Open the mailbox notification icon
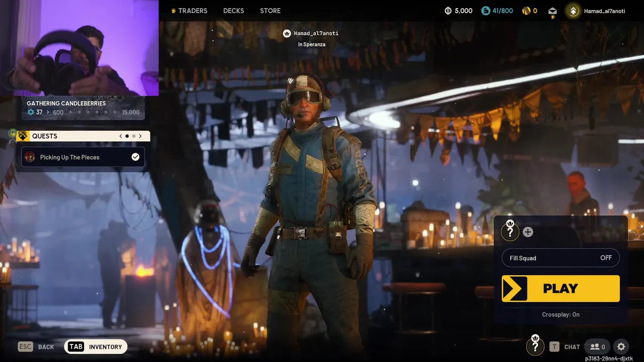This screenshot has height=362, width=644. pyautogui.click(x=552, y=11)
